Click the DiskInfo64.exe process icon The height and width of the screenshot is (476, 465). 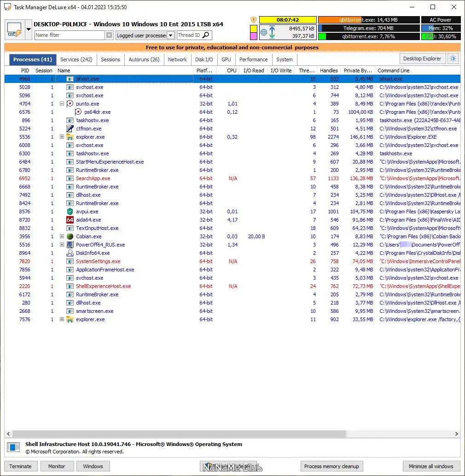tap(70, 253)
